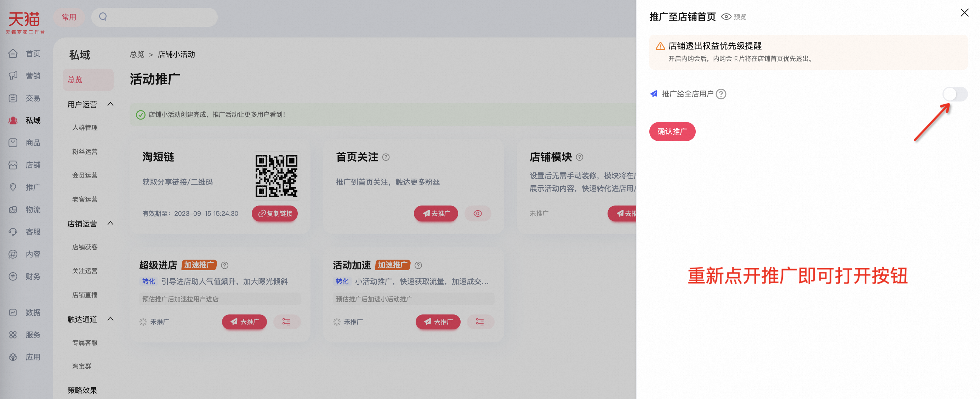Click the 转化 tag in 活动加速 card

tap(342, 282)
